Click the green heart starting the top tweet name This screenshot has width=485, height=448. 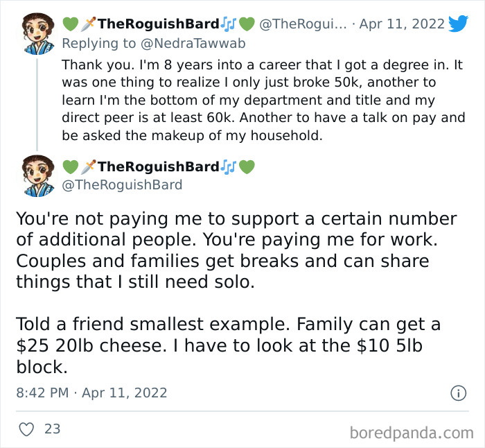click(x=70, y=24)
